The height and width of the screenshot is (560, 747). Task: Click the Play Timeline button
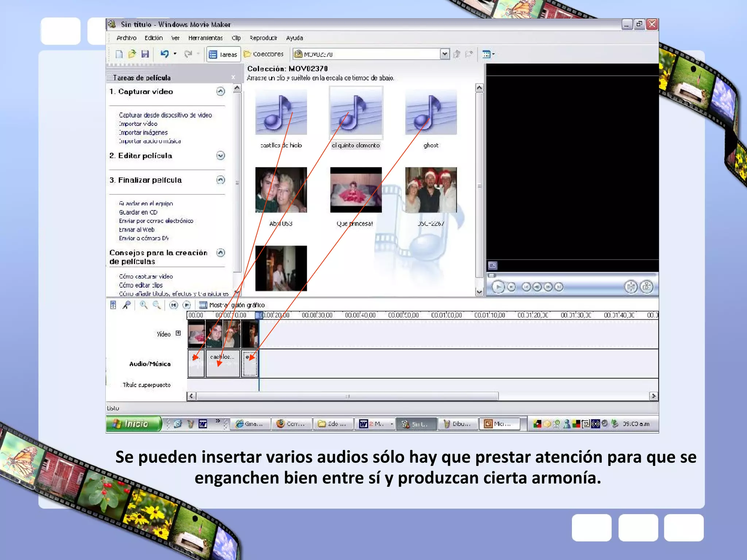coord(186,305)
